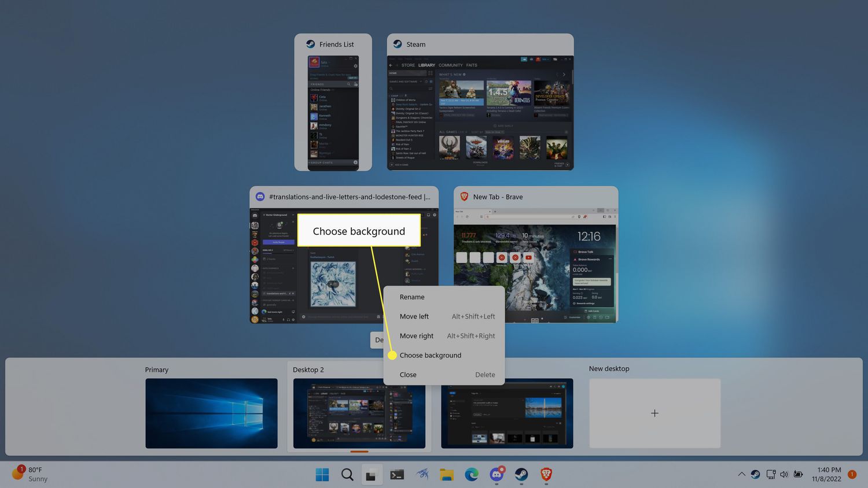The height and width of the screenshot is (488, 868).
Task: Select Rename in the context menu
Action: click(412, 297)
